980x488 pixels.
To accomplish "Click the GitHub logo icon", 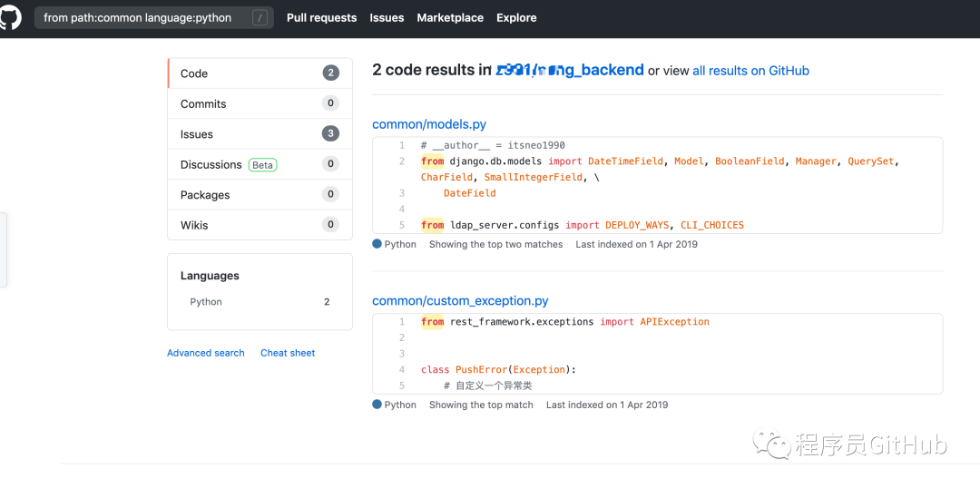I will tap(9, 17).
